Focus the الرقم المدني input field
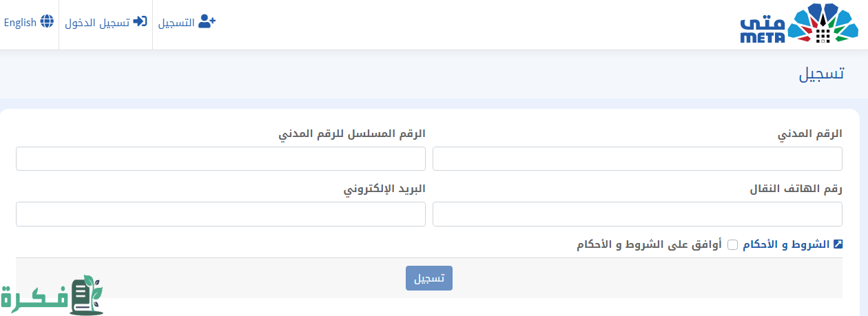The height and width of the screenshot is (316, 868). [x=637, y=158]
